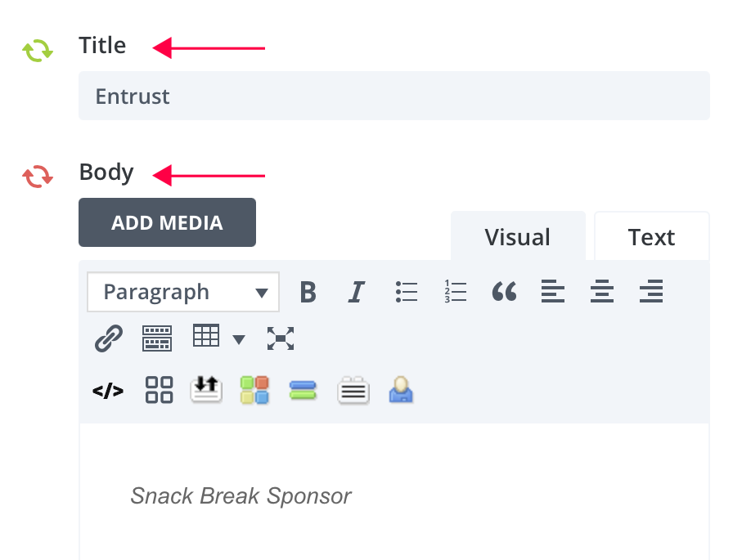Center align the text
This screenshot has height=560, width=733.
tap(602, 292)
